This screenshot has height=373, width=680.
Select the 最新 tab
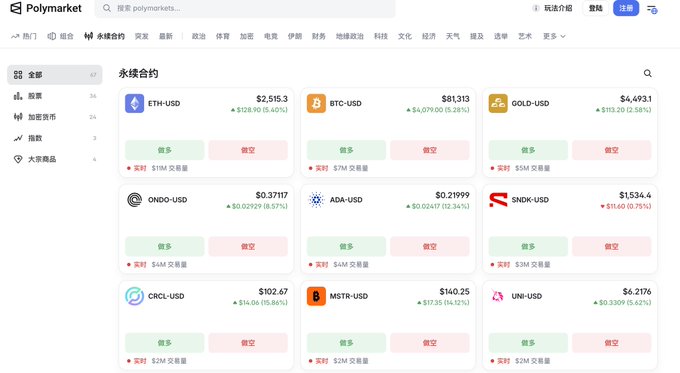tap(166, 36)
